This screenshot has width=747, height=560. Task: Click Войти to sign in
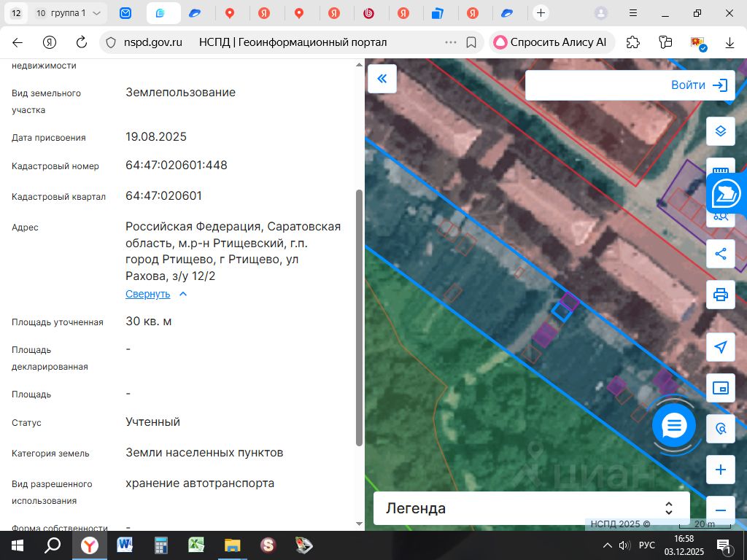[x=699, y=85]
